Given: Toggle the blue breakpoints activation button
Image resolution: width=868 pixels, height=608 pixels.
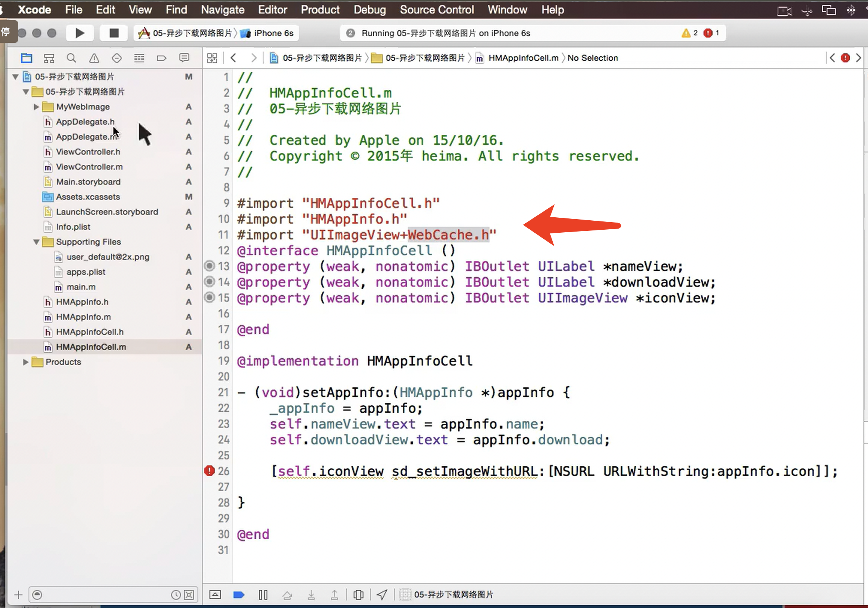Looking at the screenshot, I should point(239,595).
